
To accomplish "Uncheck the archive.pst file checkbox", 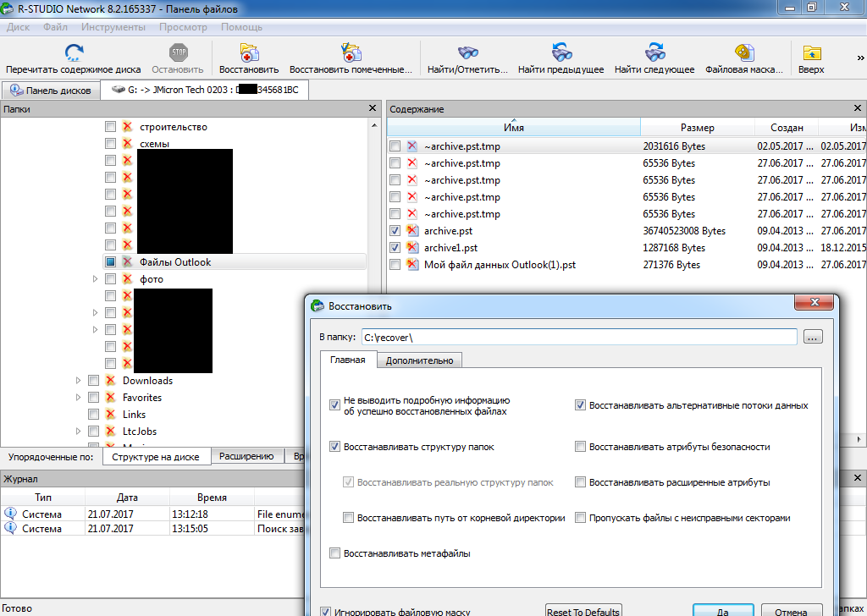I will 395,230.
